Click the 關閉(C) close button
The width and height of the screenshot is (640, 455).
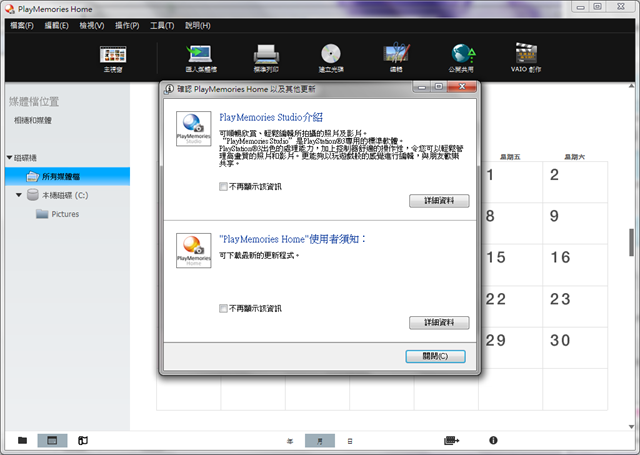(435, 356)
